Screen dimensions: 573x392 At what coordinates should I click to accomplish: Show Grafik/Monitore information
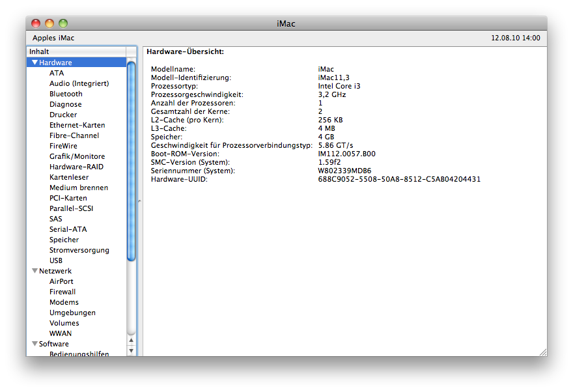click(x=77, y=156)
